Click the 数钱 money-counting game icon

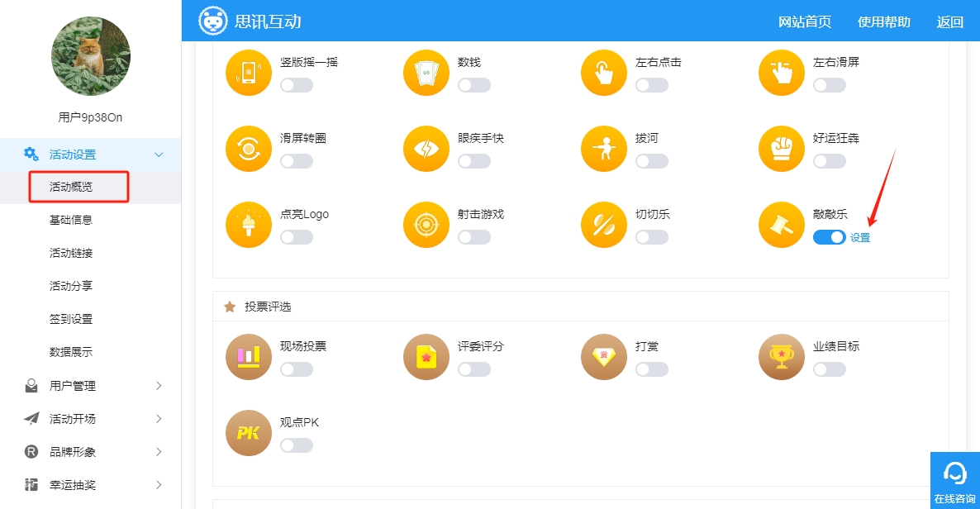(426, 73)
